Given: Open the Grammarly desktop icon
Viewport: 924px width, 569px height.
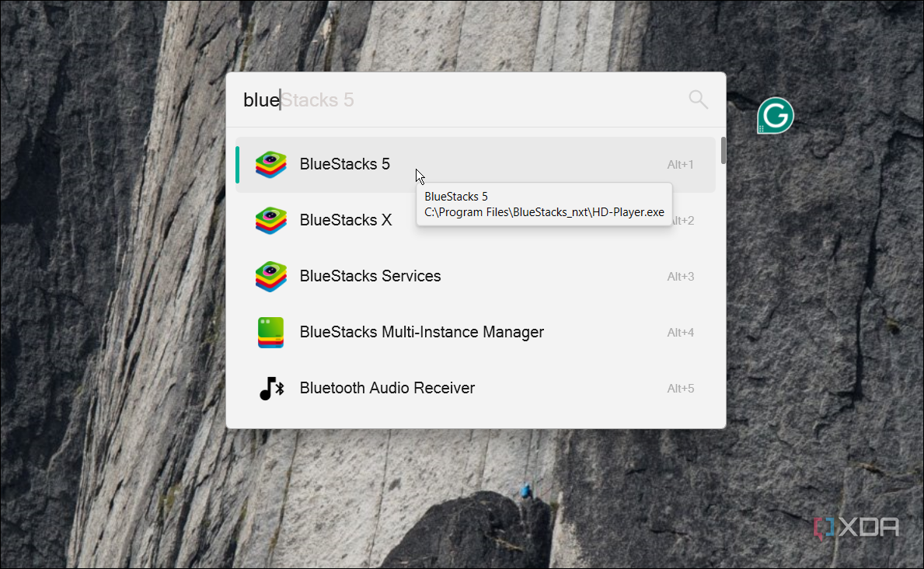Looking at the screenshot, I should point(775,115).
